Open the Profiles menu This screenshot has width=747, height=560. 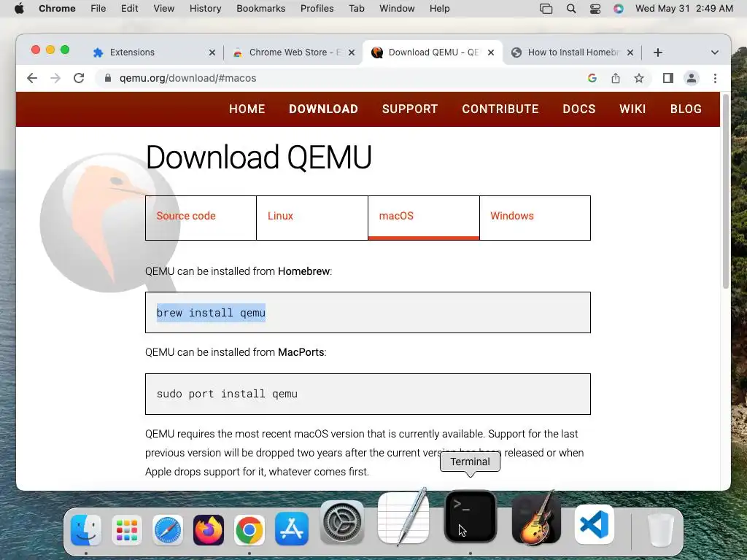[317, 9]
